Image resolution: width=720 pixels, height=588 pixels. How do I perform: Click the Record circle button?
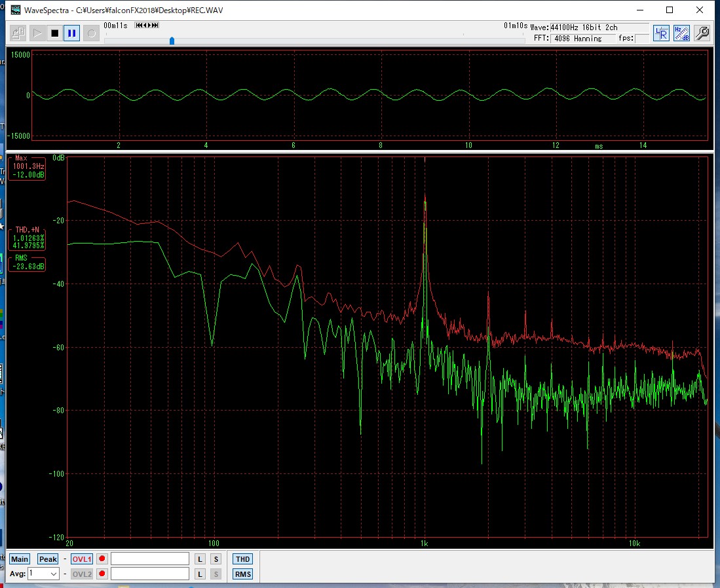tap(91, 33)
